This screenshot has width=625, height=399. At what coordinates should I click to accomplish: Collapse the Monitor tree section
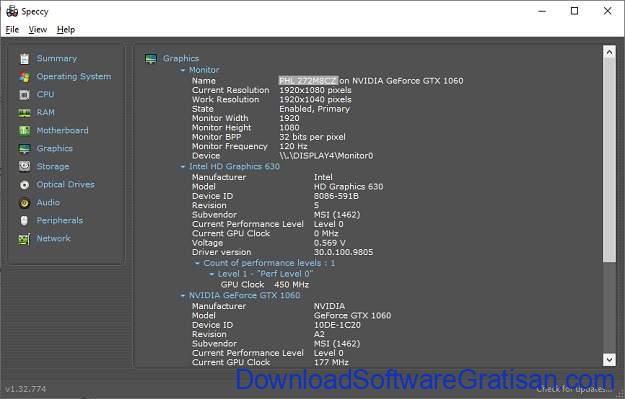point(183,70)
